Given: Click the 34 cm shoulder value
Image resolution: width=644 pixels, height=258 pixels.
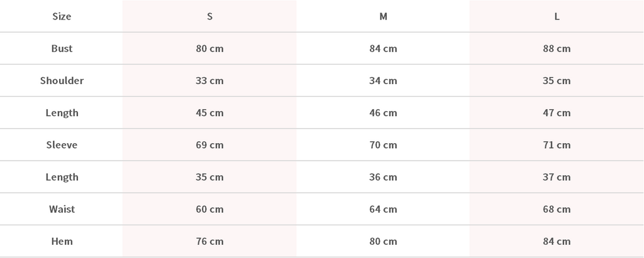Looking at the screenshot, I should [x=383, y=80].
